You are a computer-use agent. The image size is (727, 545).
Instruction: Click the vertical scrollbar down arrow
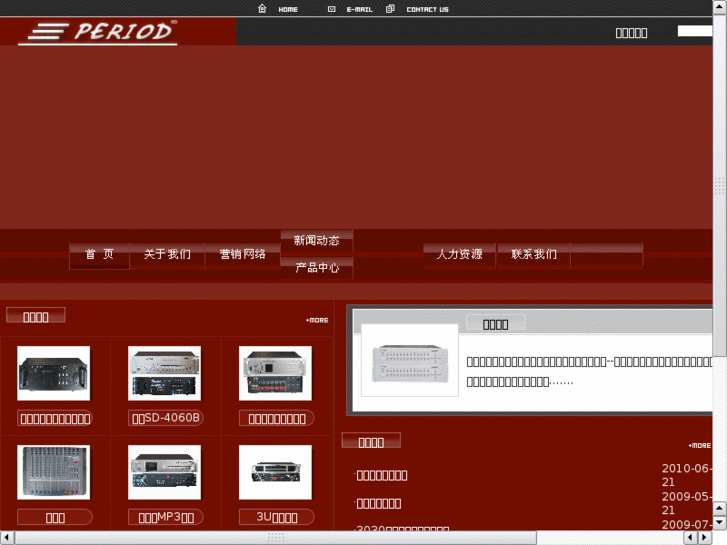[x=719, y=523]
